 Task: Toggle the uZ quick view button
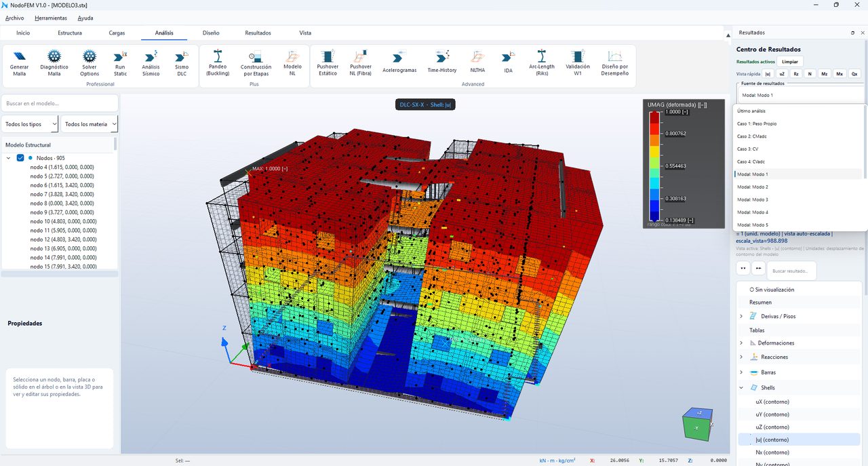tap(782, 73)
